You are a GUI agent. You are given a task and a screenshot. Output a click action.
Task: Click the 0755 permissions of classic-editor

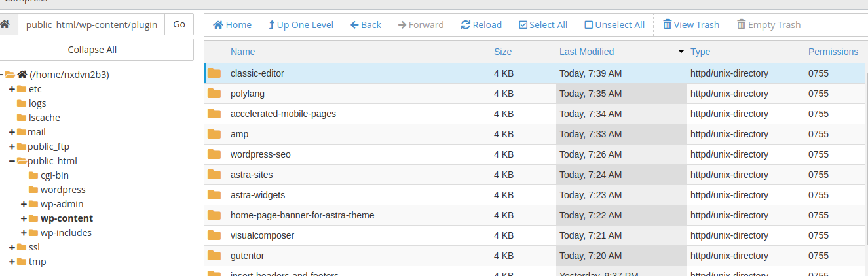pyautogui.click(x=819, y=73)
